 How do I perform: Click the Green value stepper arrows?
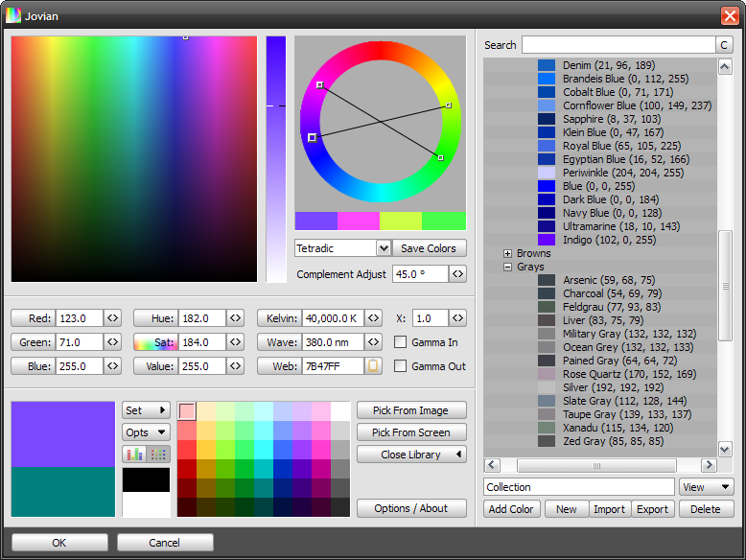pos(112,341)
